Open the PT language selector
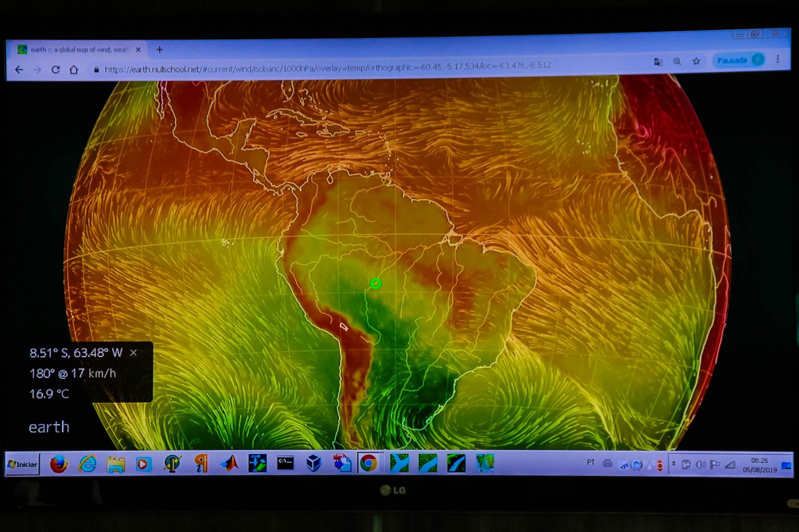 tap(591, 462)
